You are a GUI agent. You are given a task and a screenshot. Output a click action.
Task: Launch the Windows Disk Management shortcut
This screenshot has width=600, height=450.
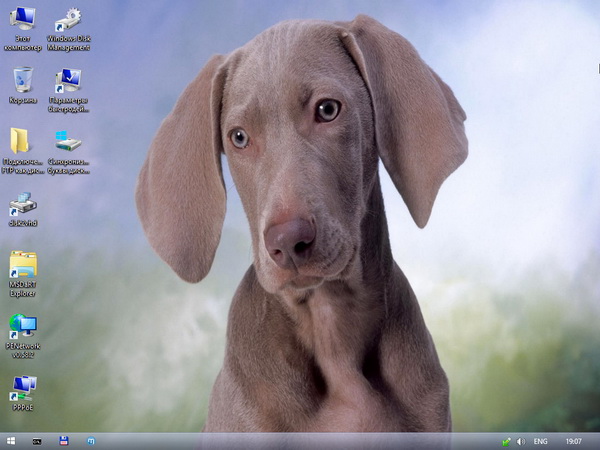(x=68, y=22)
